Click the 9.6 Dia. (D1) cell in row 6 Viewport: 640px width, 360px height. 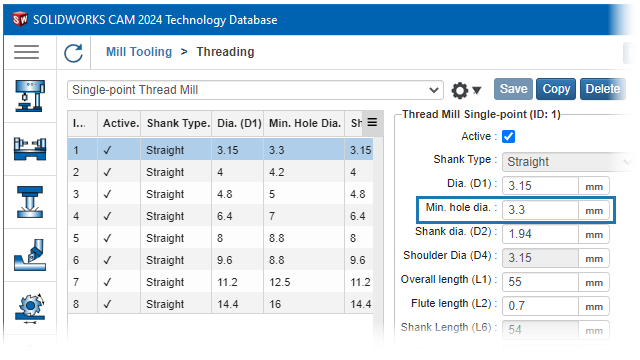(238, 260)
